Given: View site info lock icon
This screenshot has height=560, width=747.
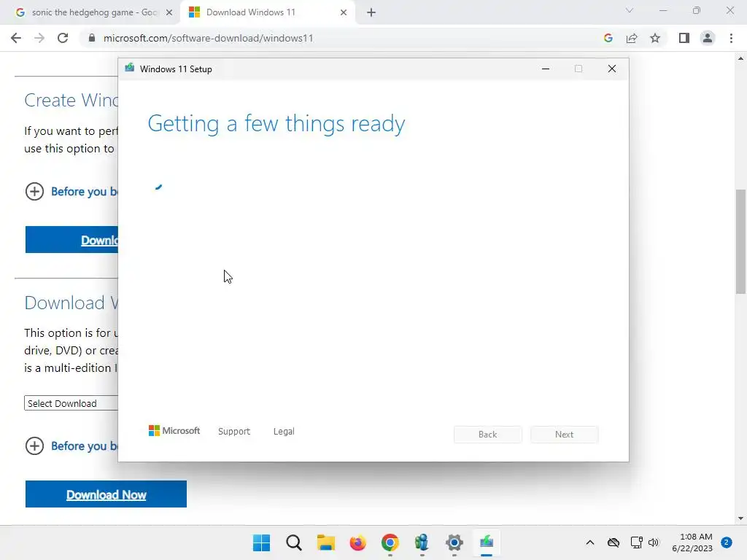Looking at the screenshot, I should pyautogui.click(x=92, y=38).
